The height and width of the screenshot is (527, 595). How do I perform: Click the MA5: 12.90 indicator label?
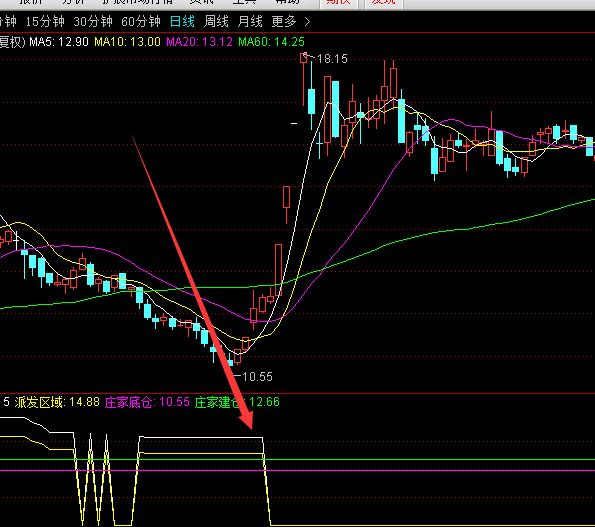click(x=59, y=42)
